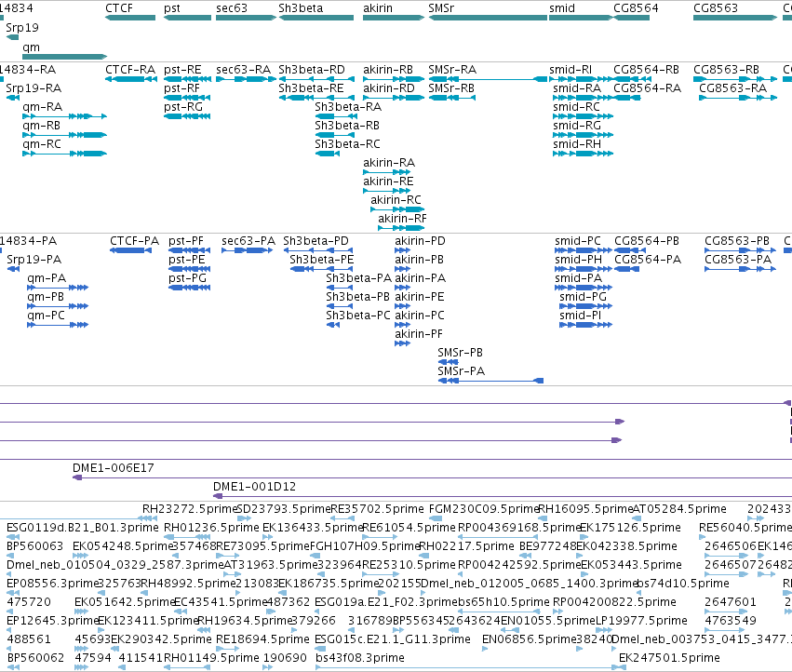The width and height of the screenshot is (792, 672).
Task: Click the akirin-PD protein label
Action: (421, 241)
